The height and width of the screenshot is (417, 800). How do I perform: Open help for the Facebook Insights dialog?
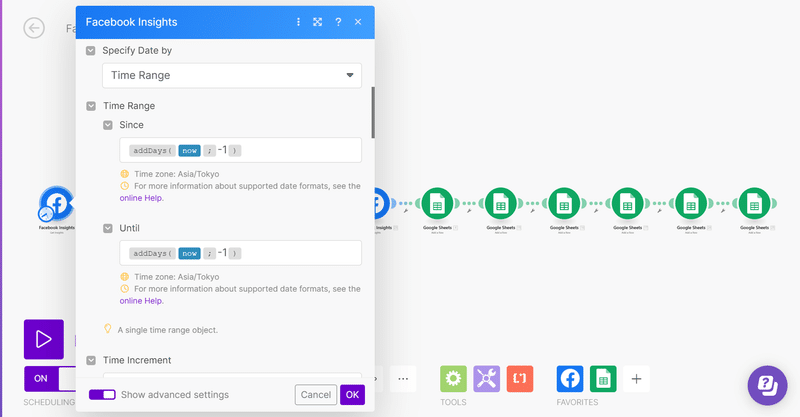338,22
